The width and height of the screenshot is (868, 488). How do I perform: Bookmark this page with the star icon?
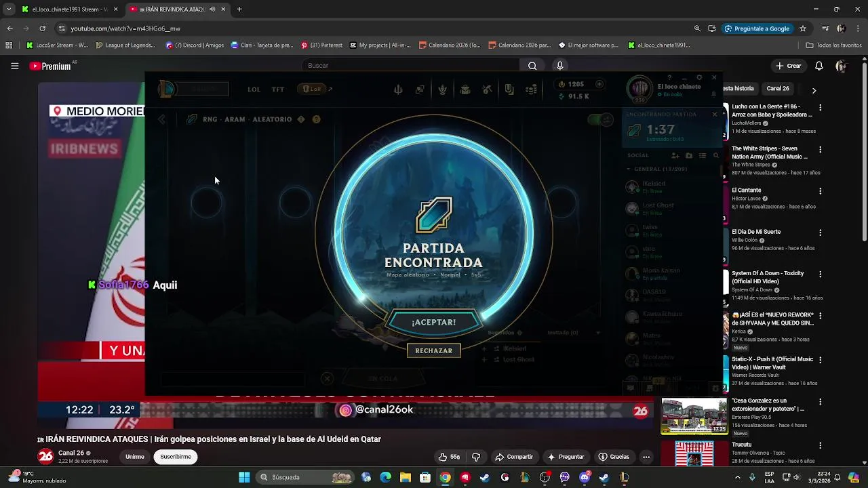803,28
